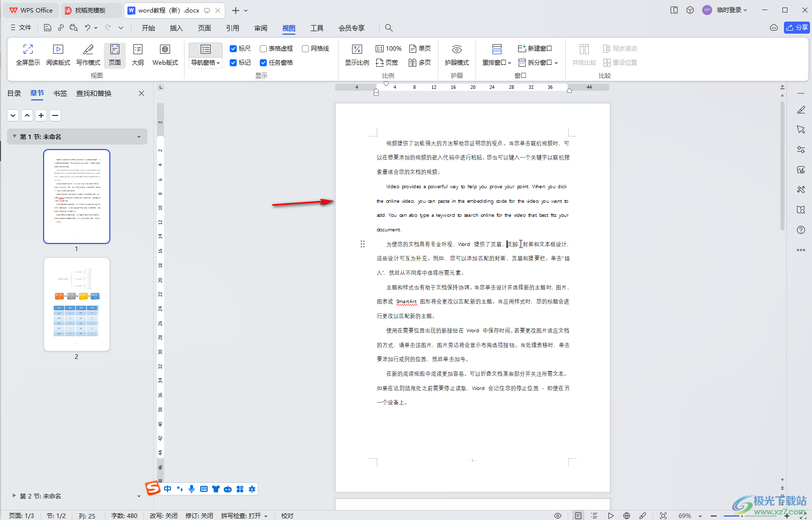Open the File menu

coord(21,28)
